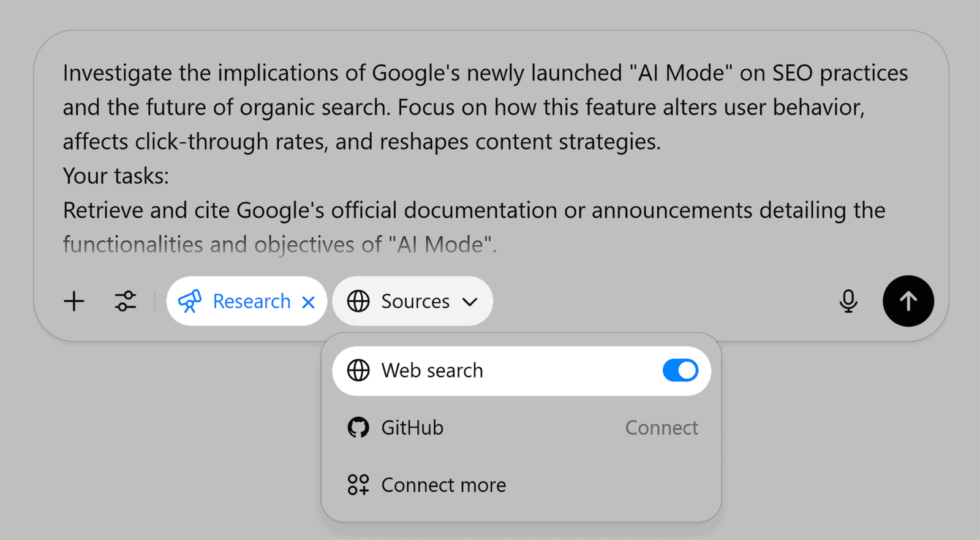980x540 pixels.
Task: Click the GitHub logo in the Sources menu
Action: (359, 427)
